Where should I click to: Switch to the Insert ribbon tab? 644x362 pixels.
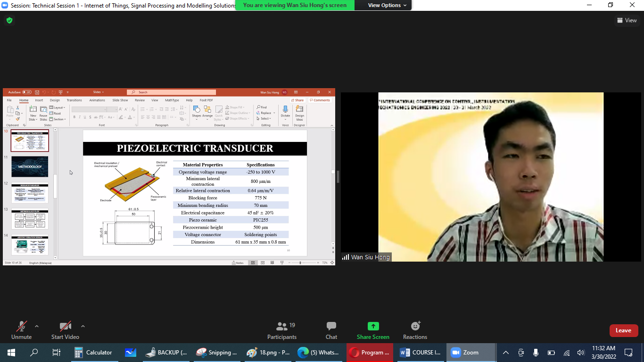(x=39, y=100)
